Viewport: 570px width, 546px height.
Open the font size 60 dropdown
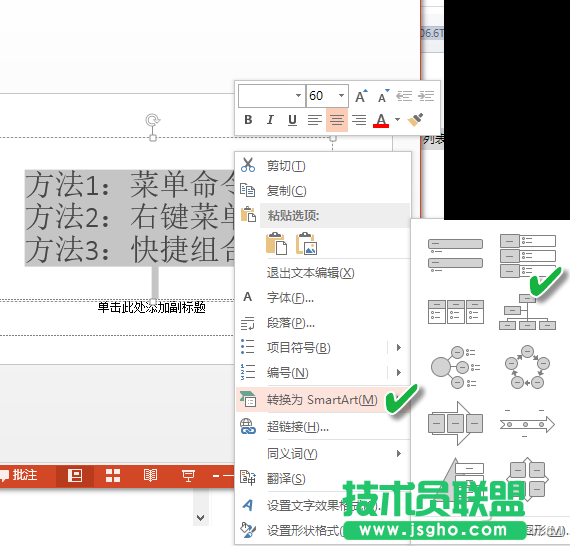point(341,96)
